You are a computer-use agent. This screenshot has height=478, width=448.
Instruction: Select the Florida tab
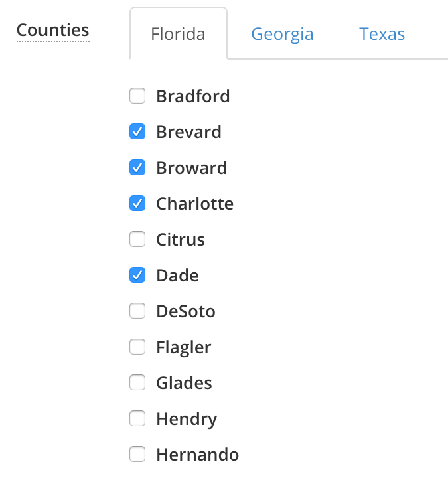[179, 34]
